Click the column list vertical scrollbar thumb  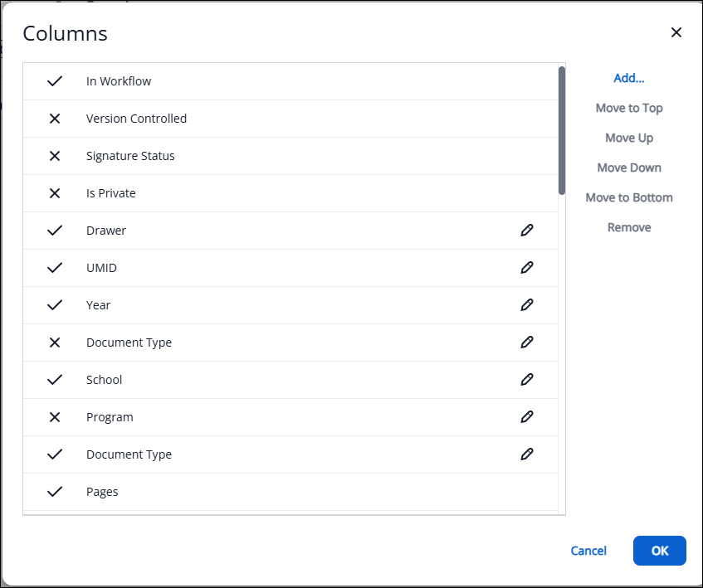pos(562,130)
